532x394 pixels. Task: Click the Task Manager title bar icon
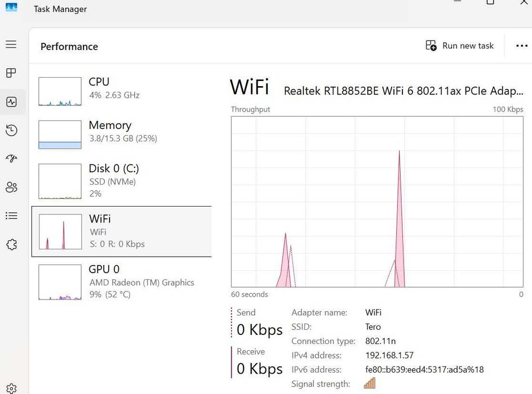pyautogui.click(x=11, y=7)
